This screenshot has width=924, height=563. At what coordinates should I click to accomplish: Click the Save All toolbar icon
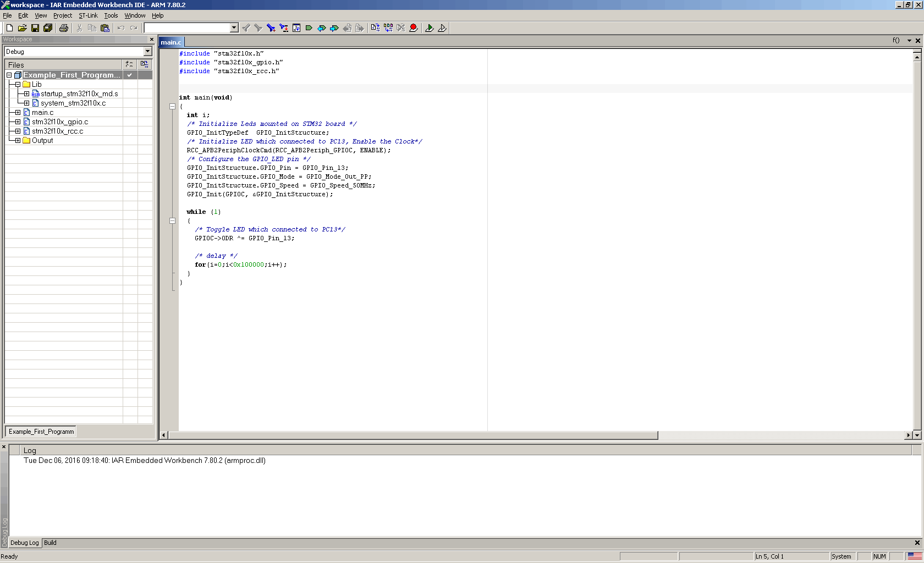coord(48,28)
